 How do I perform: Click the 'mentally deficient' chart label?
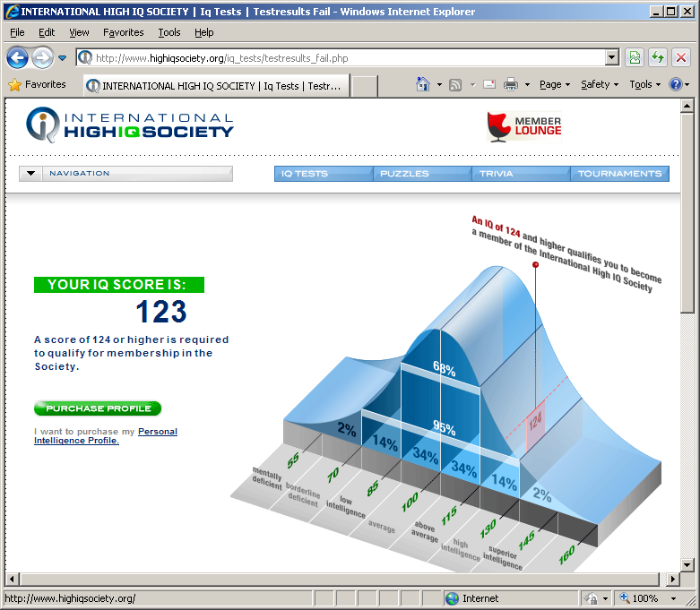[267, 478]
